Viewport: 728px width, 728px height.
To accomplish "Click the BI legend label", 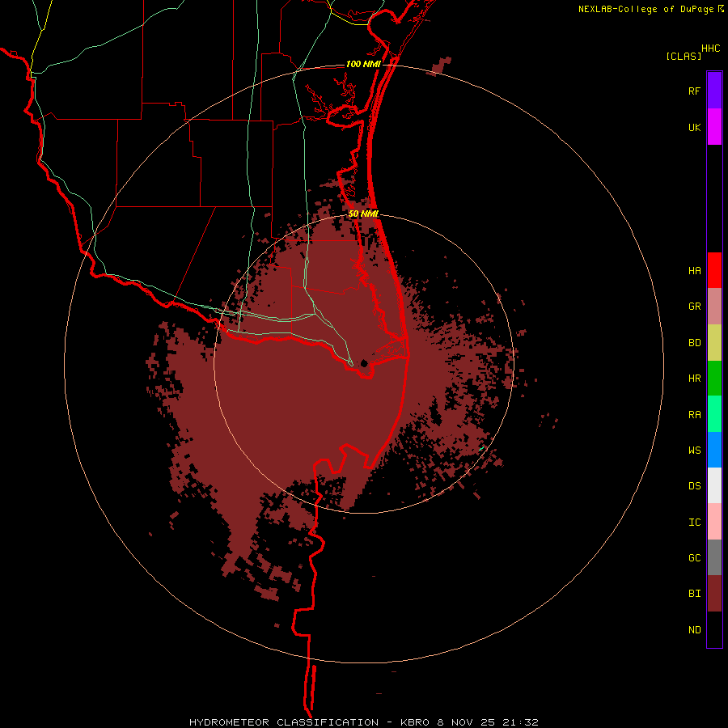I will tap(694, 594).
